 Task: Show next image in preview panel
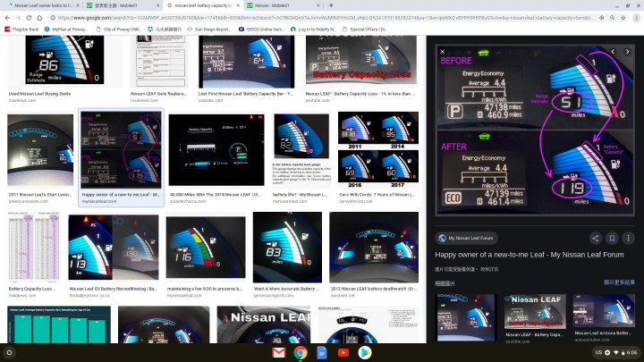[x=627, y=52]
